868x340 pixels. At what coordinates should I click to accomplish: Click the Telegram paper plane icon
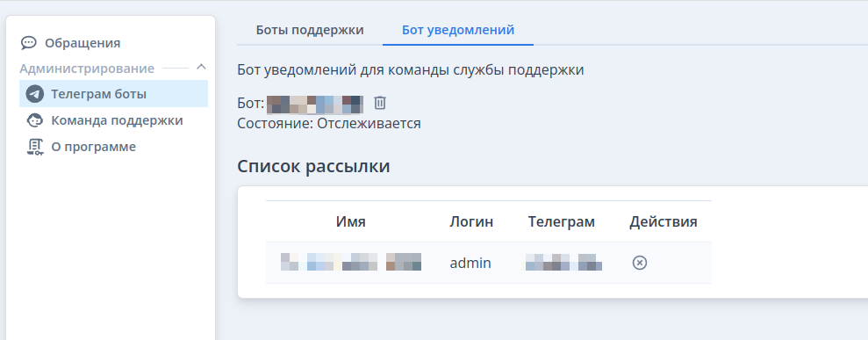tap(35, 94)
